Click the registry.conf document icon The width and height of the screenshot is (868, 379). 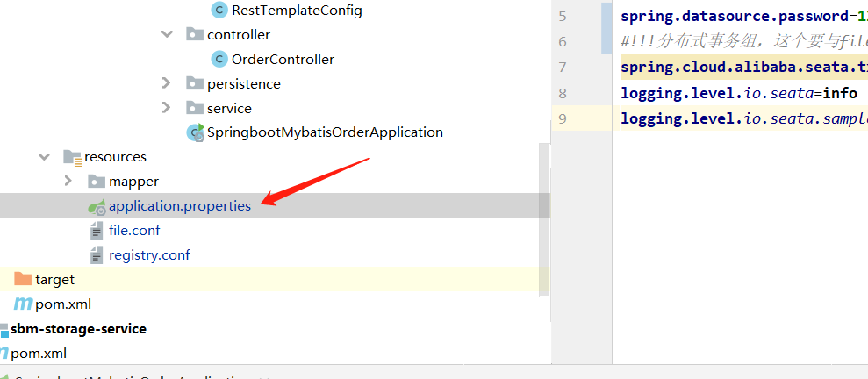97,254
